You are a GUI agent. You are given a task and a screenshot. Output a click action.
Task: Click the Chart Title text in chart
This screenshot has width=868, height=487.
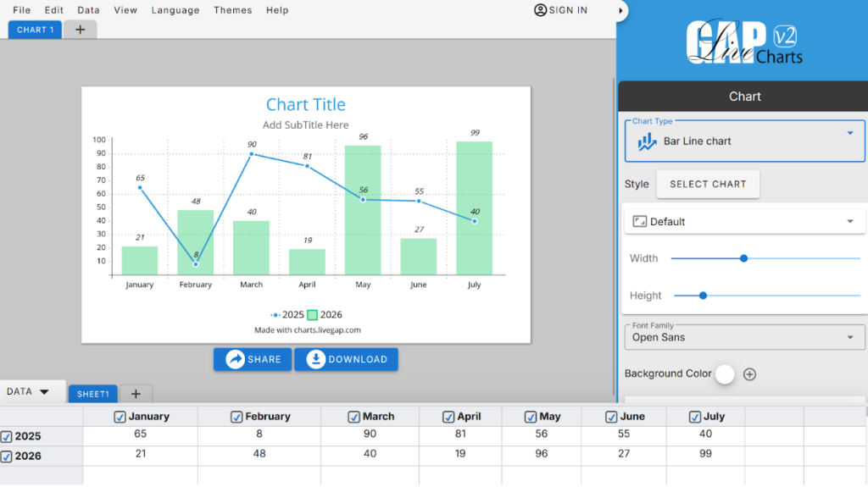(x=305, y=104)
